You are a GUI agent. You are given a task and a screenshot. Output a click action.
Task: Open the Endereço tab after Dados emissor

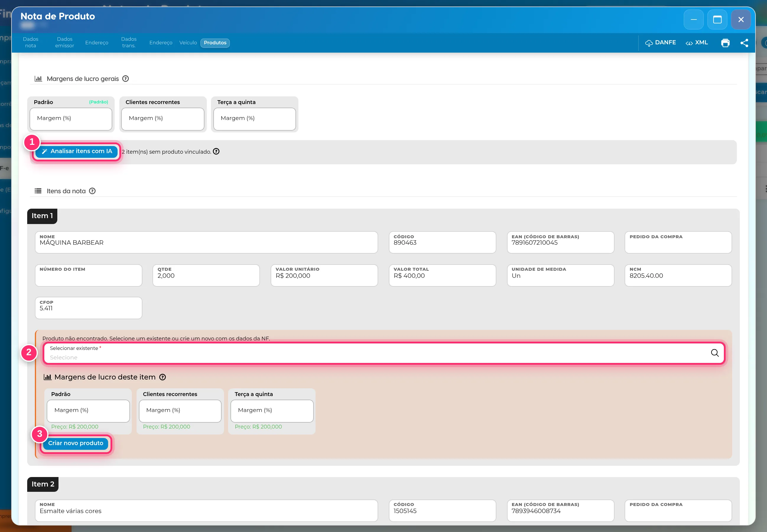(97, 43)
